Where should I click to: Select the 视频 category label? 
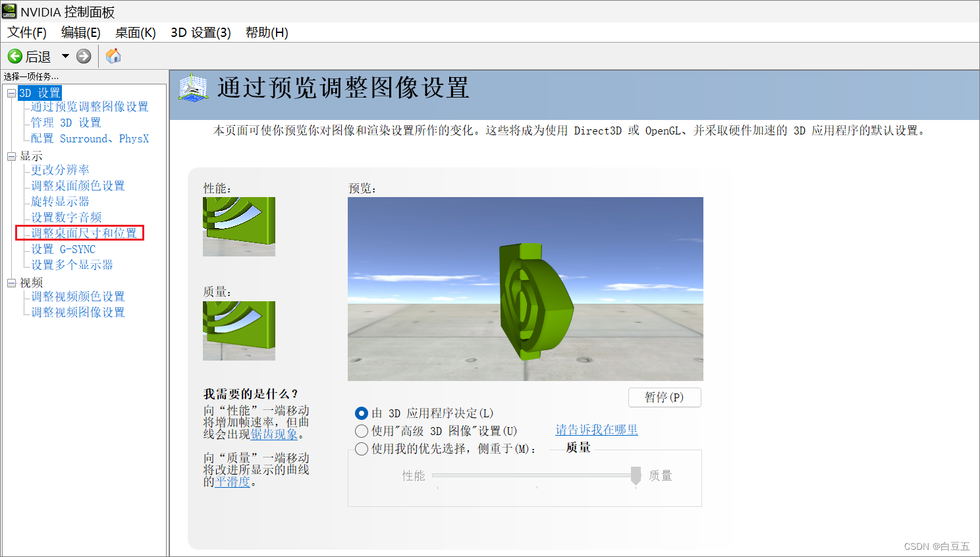(x=31, y=283)
